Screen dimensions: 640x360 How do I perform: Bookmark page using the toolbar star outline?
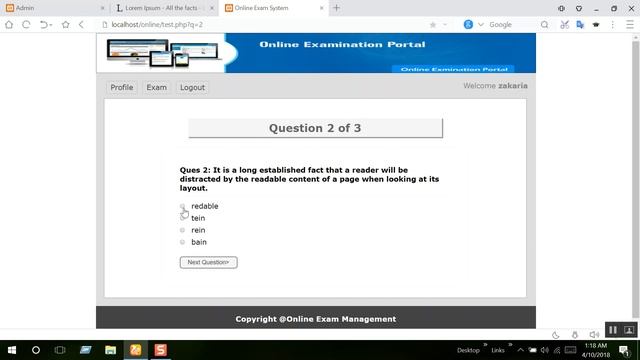tap(65, 24)
